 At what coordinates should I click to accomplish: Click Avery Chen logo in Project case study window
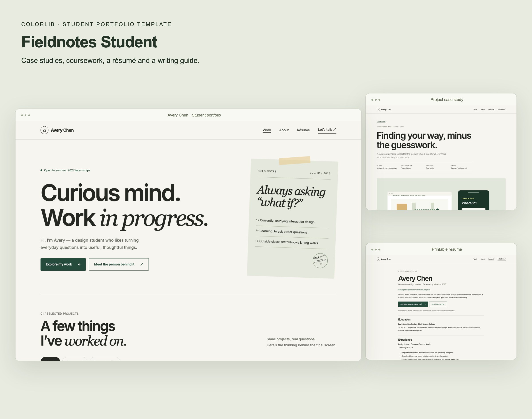384,109
